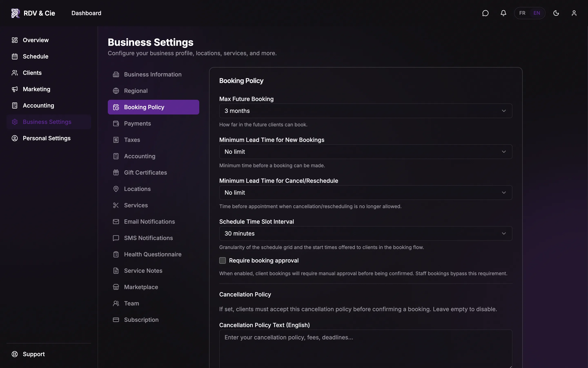Click the Clients people icon

coord(14,73)
